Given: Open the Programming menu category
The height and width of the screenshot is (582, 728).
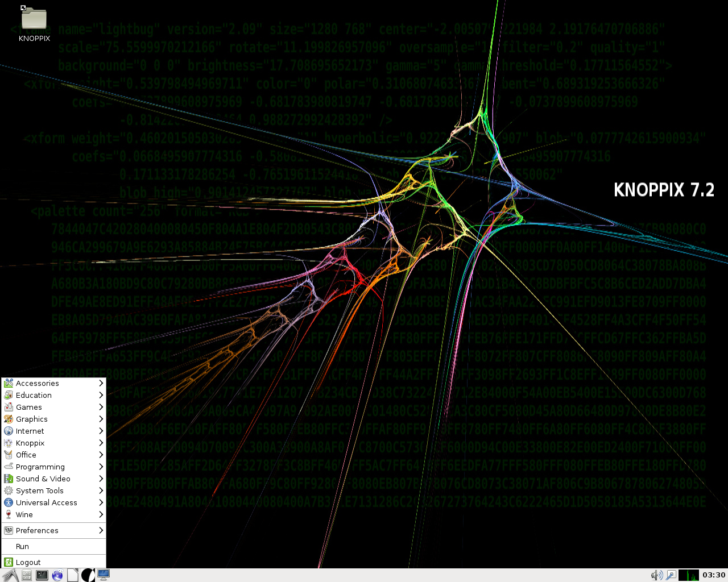Looking at the screenshot, I should click(53, 467).
